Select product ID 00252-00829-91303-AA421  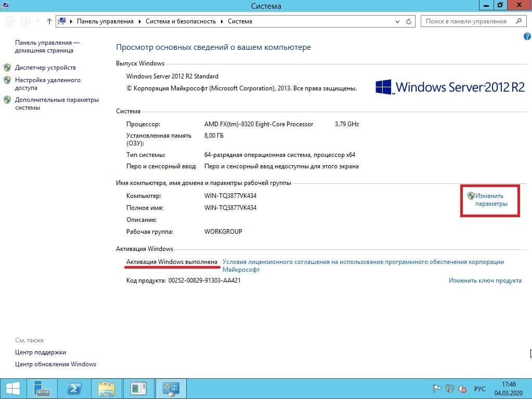(x=204, y=281)
